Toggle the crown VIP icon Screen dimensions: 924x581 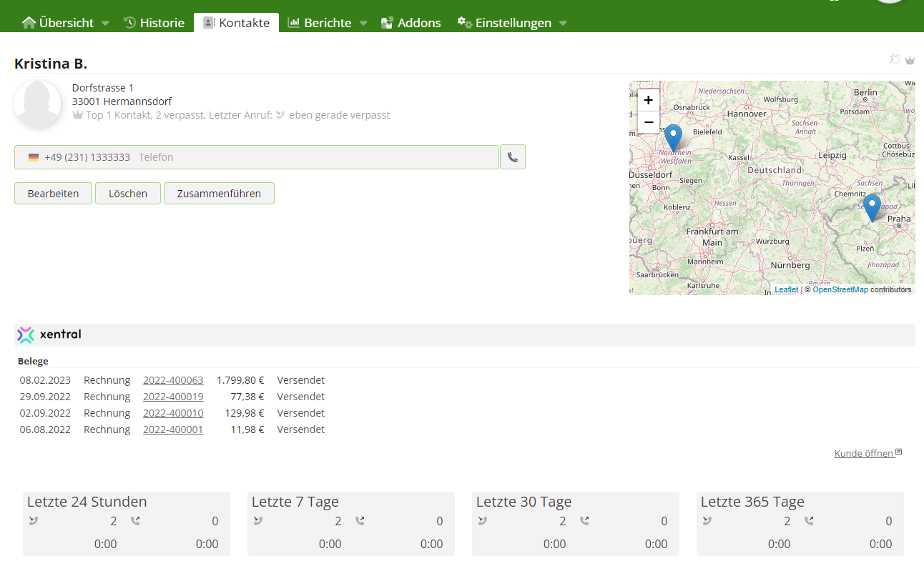point(910,60)
